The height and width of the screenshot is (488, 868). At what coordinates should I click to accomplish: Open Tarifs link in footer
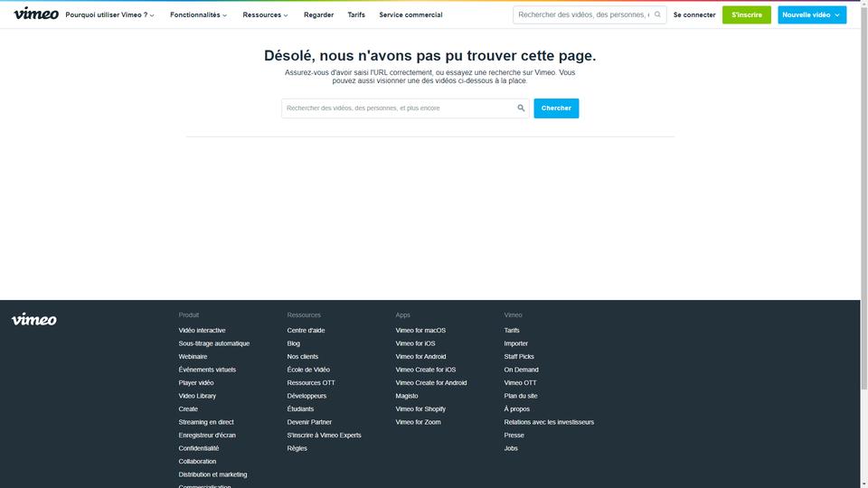point(512,331)
